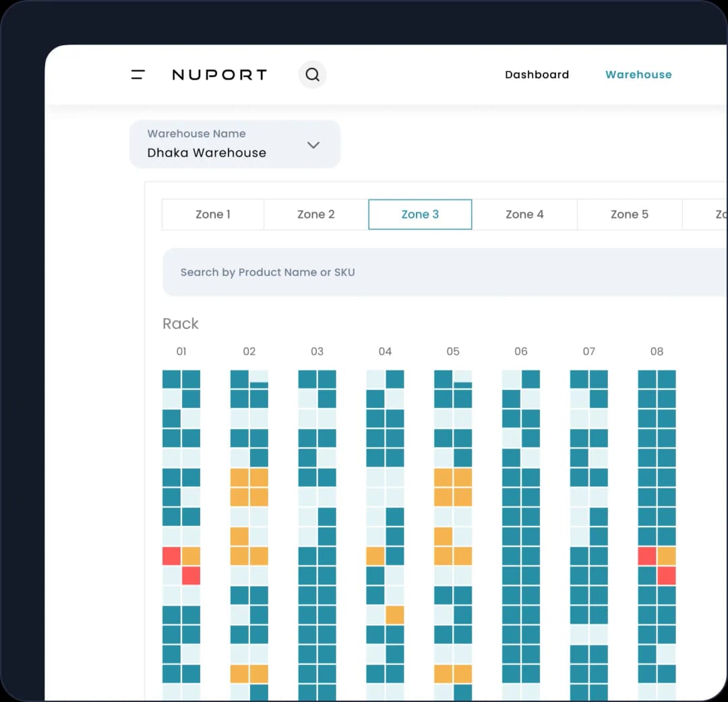Go to the Dashboard menu
Screen dimensions: 728x702
(537, 74)
